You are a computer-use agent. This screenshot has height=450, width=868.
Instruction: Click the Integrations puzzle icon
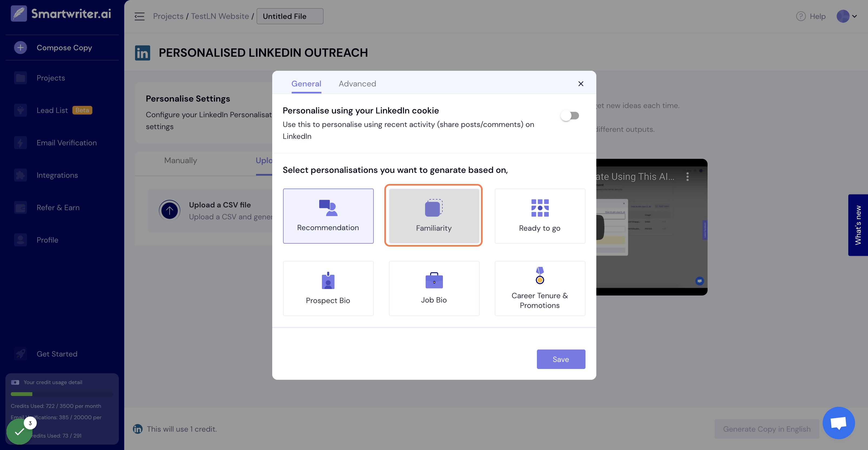click(21, 175)
